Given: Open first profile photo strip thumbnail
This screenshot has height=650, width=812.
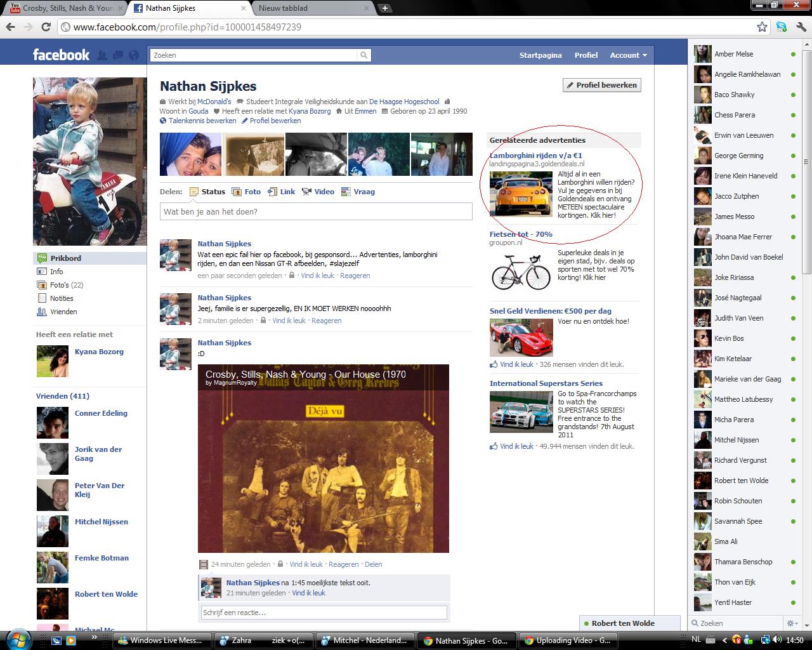Looking at the screenshot, I should pyautogui.click(x=190, y=154).
